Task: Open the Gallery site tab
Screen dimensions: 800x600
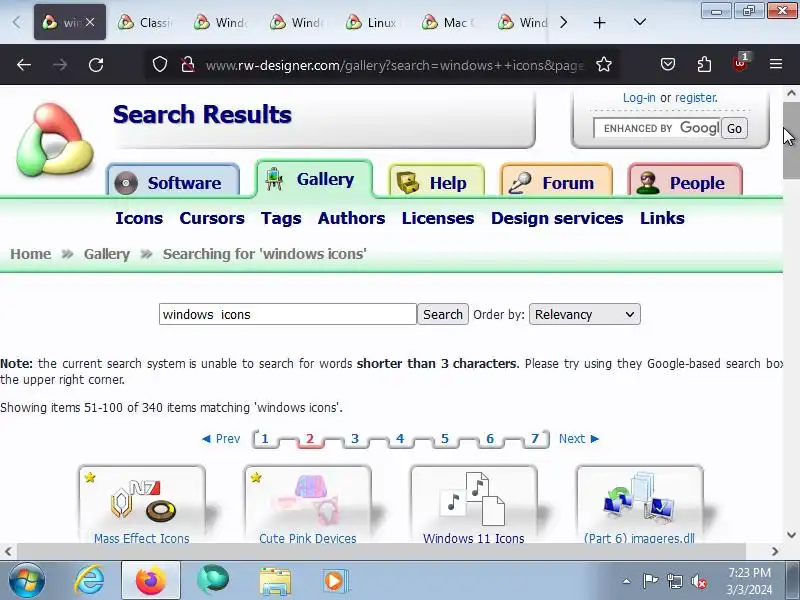Action: point(314,179)
